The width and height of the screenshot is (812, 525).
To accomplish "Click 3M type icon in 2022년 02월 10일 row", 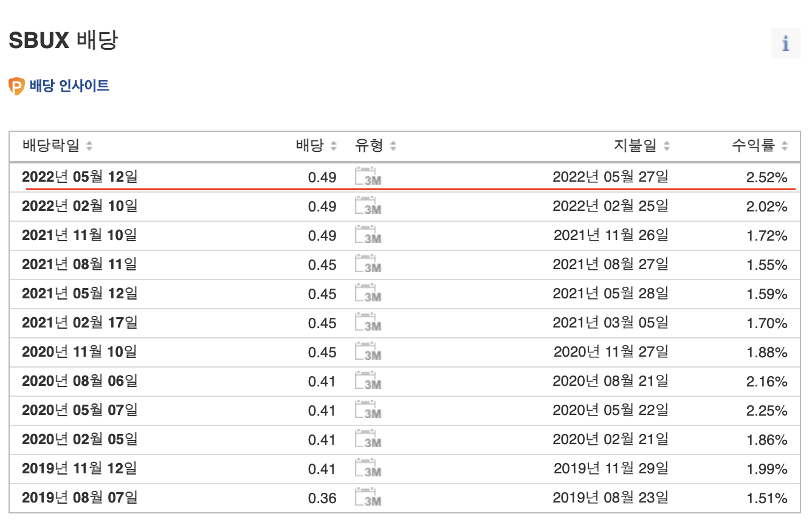I will point(368,206).
